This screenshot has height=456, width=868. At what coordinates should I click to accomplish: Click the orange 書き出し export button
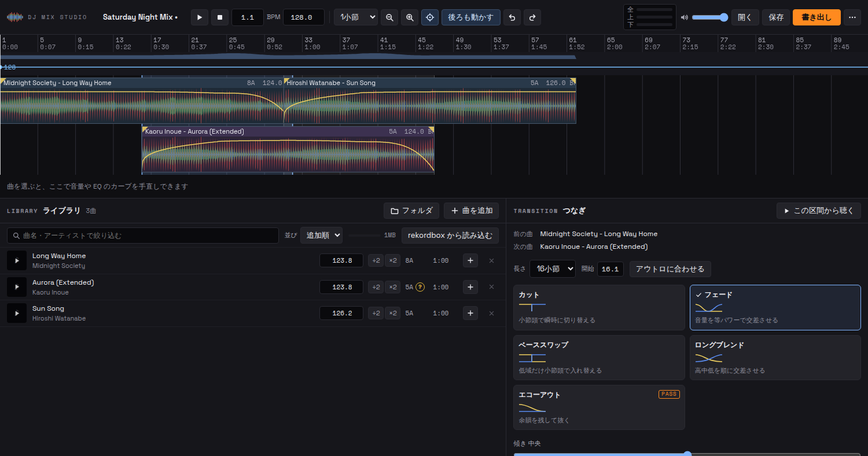point(816,17)
